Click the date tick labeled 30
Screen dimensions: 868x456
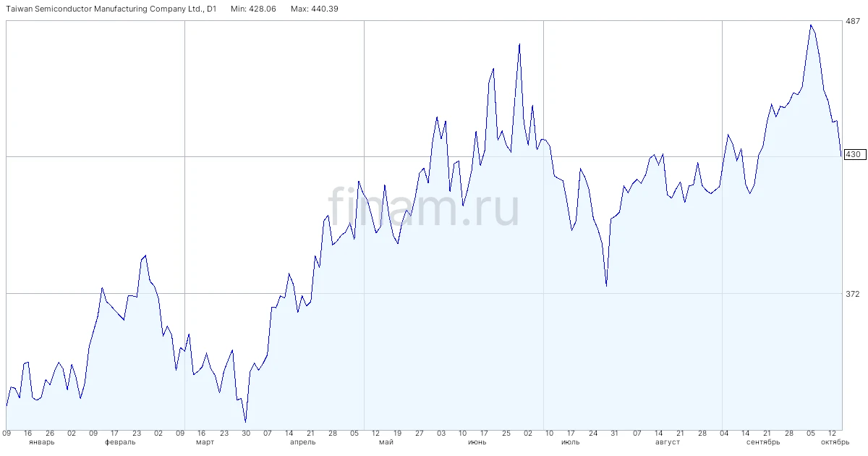(246, 433)
